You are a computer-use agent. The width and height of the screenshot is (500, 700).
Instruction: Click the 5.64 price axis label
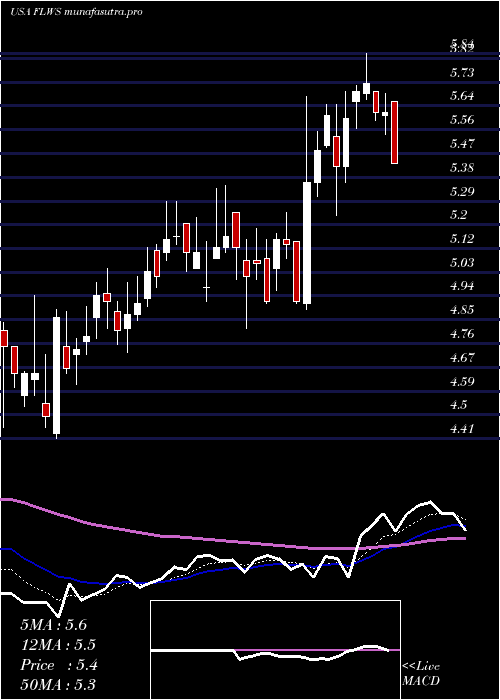click(x=462, y=96)
